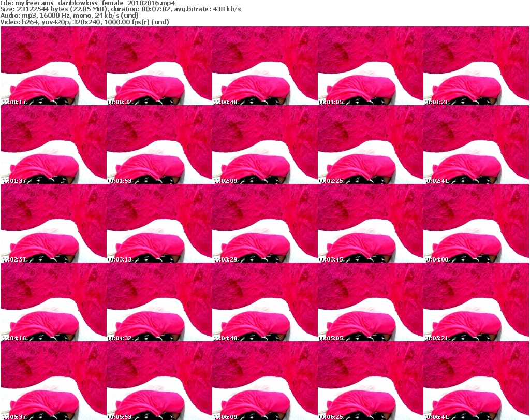Image resolution: width=530 pixels, height=420 pixels.
Task: Pick the thumbnail timestamped 00:03:45
Action: (371, 223)
